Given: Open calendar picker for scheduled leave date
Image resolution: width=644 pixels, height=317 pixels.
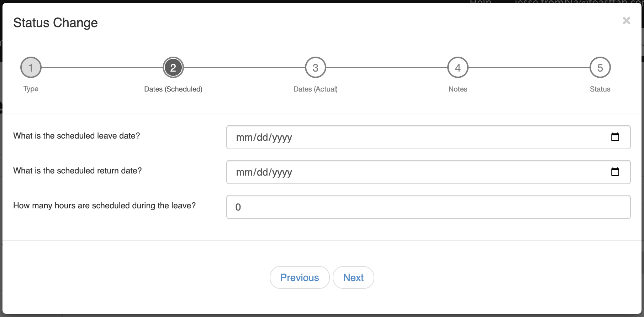Looking at the screenshot, I should click(x=615, y=137).
